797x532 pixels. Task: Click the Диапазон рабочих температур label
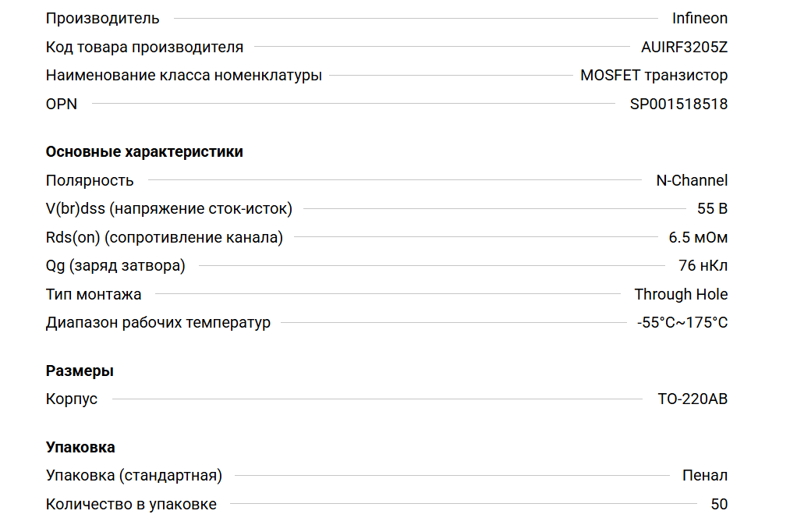tap(158, 322)
